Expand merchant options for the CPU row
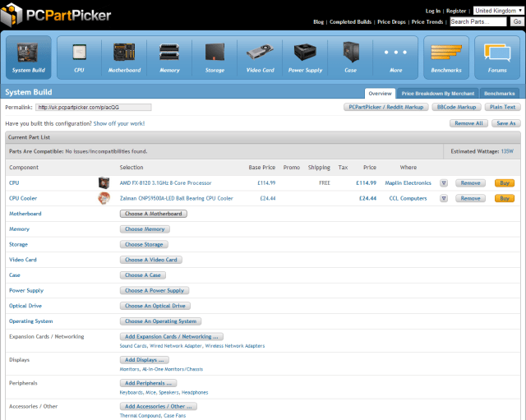 [444, 183]
